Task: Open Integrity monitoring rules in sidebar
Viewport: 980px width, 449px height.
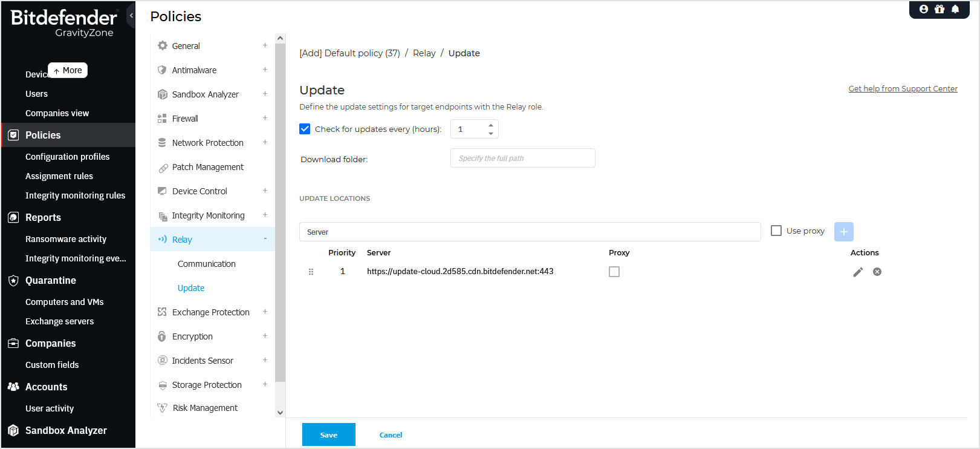Action: point(76,195)
